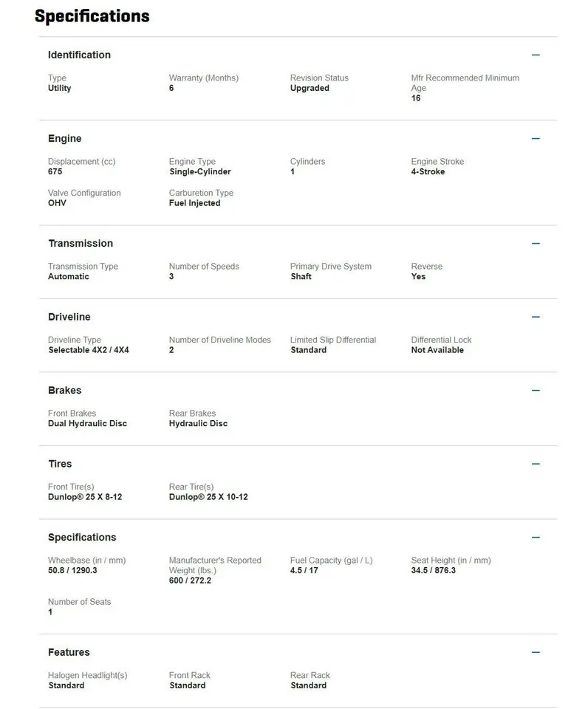Collapse the Tires section using its minus icon
588x709 pixels.
[x=536, y=464]
